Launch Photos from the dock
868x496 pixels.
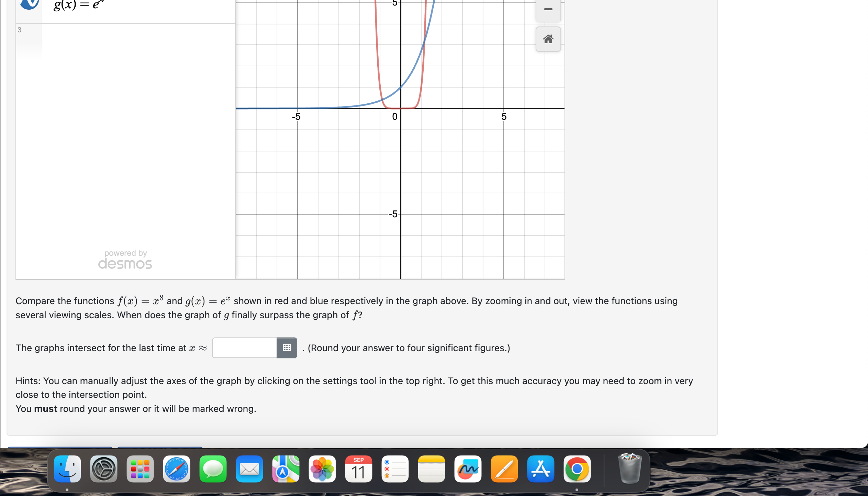click(x=322, y=469)
